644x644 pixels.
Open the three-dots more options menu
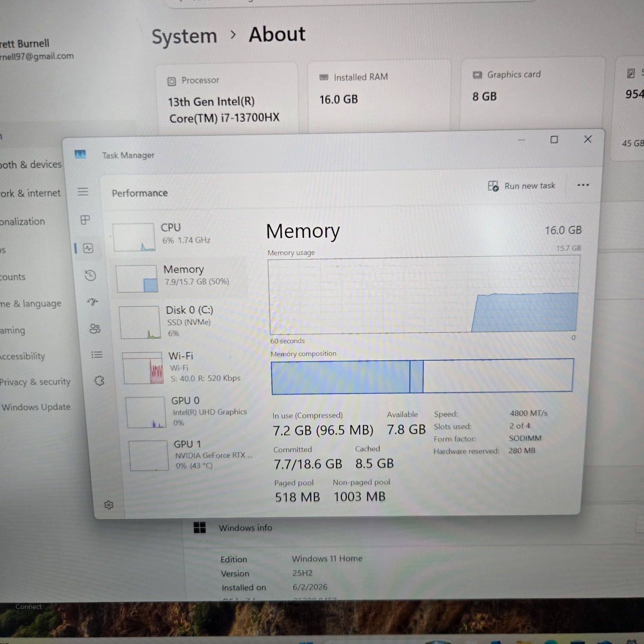tap(583, 185)
